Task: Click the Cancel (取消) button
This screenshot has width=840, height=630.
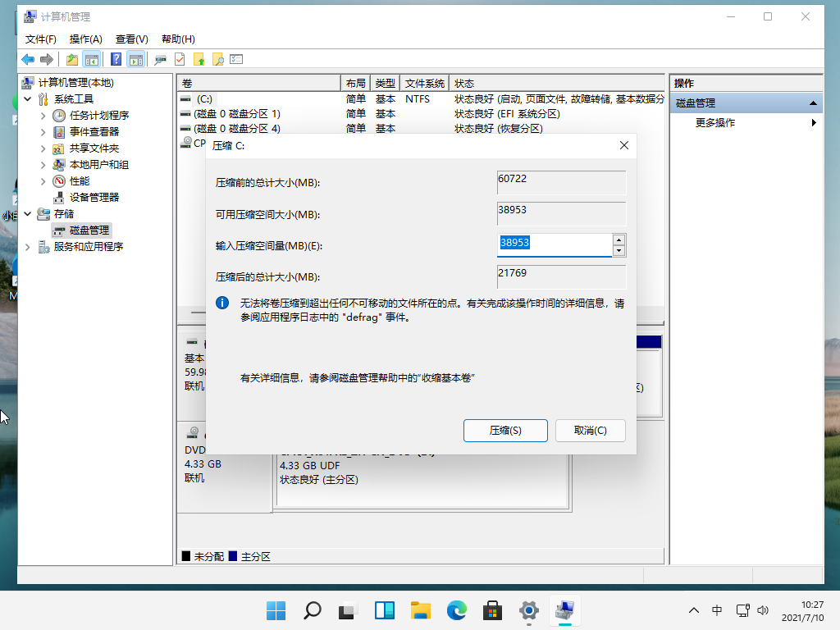Action: pyautogui.click(x=590, y=431)
